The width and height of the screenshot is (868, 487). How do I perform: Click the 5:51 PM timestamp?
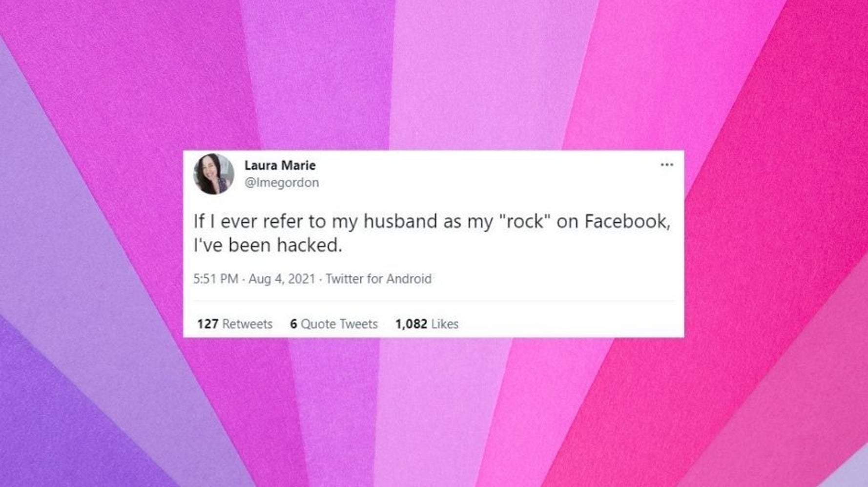coord(216,279)
